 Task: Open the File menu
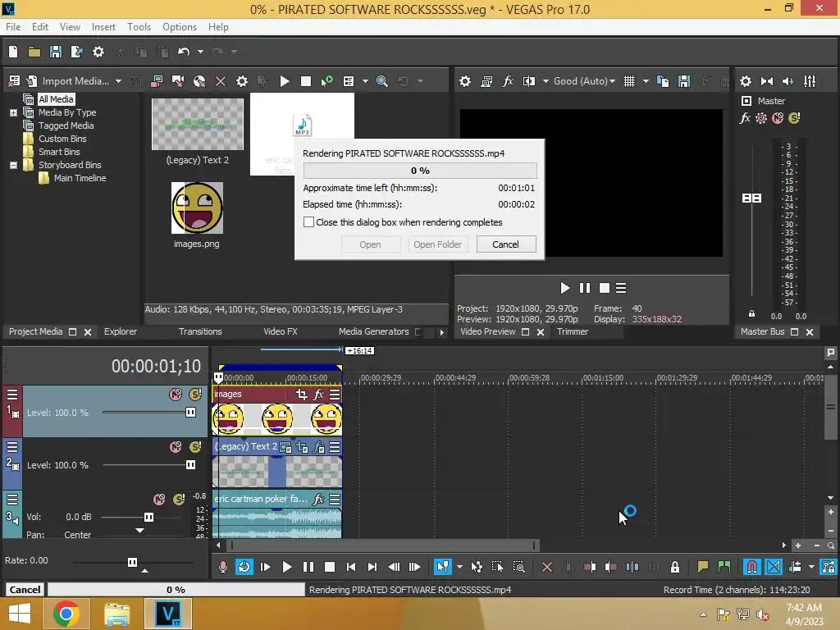13,27
